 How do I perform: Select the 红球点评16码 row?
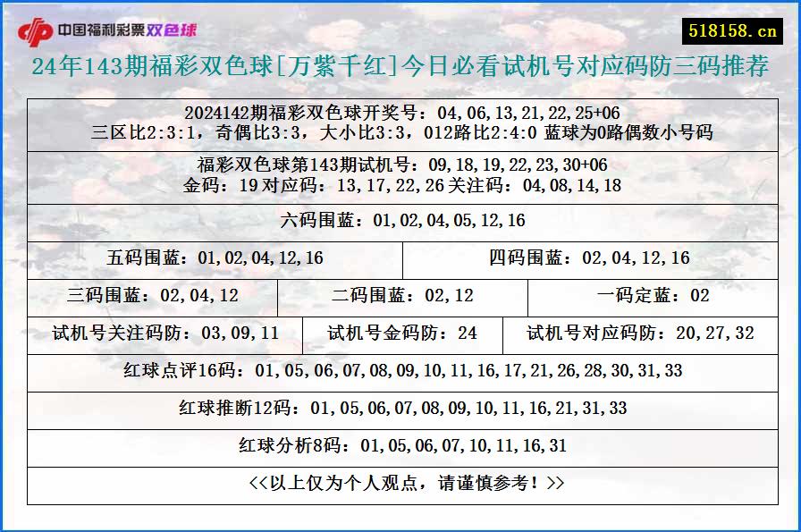pos(400,372)
